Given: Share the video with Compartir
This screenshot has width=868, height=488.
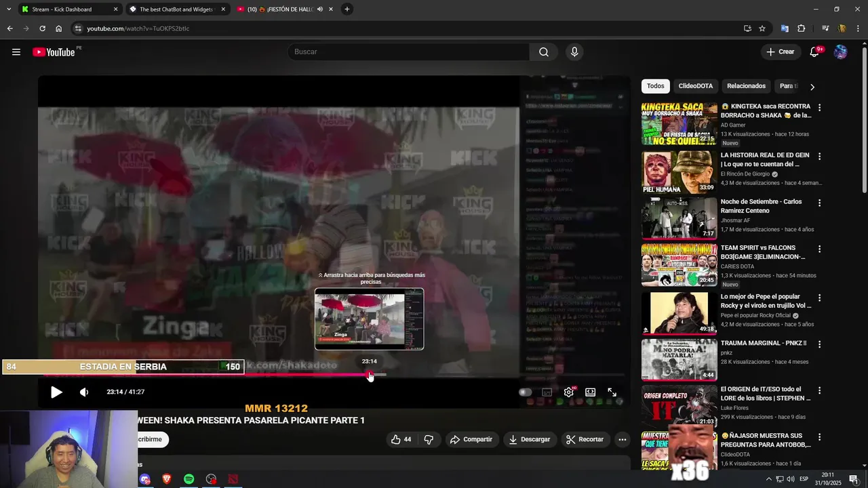Looking at the screenshot, I should pyautogui.click(x=471, y=439).
